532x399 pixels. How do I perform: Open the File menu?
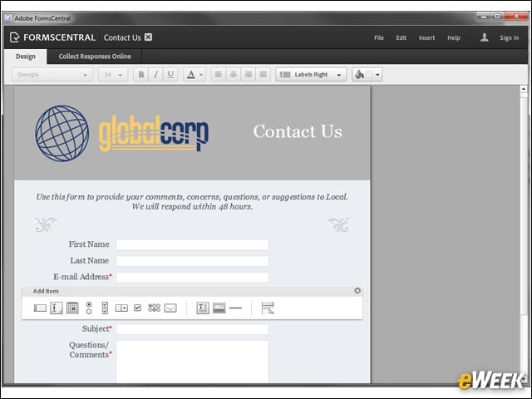coord(379,37)
